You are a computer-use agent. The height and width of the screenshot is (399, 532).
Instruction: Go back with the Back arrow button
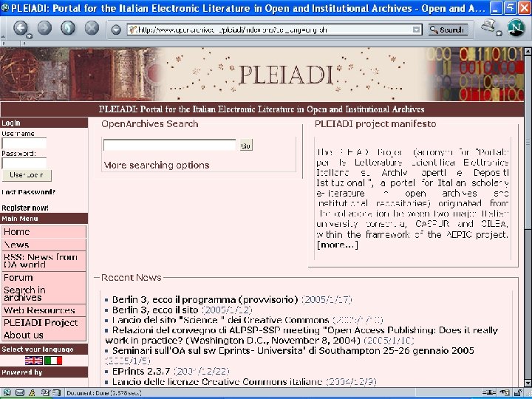pos(21,28)
